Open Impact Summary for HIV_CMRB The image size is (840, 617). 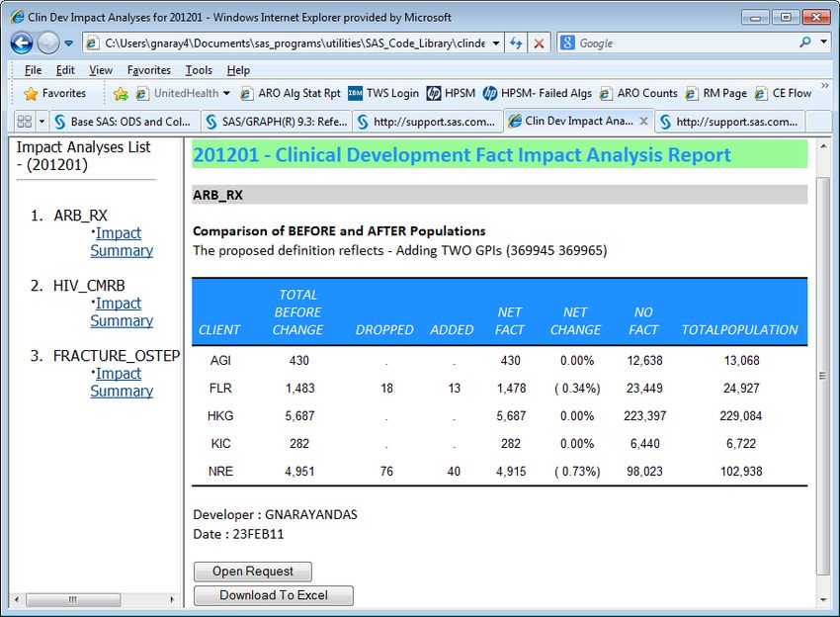(x=122, y=311)
